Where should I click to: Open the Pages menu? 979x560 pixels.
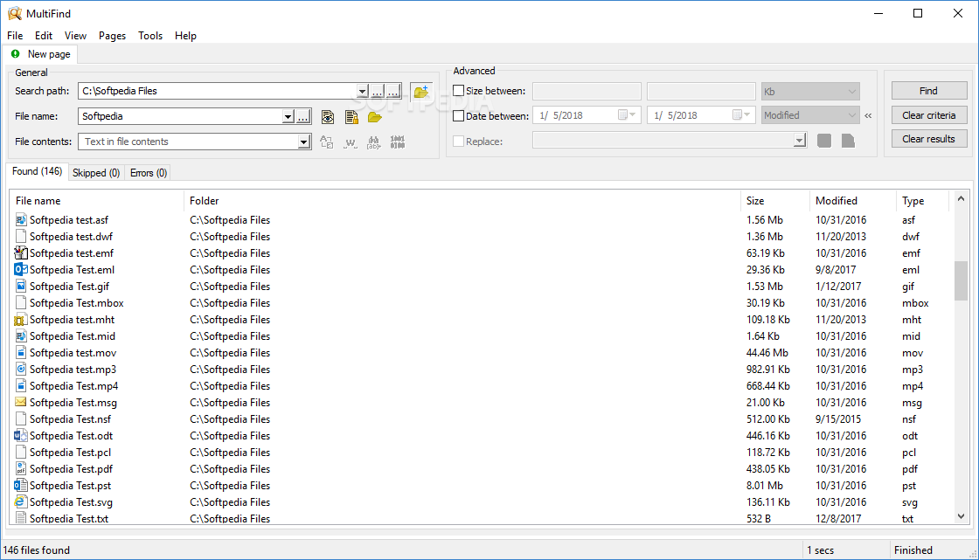pos(113,36)
